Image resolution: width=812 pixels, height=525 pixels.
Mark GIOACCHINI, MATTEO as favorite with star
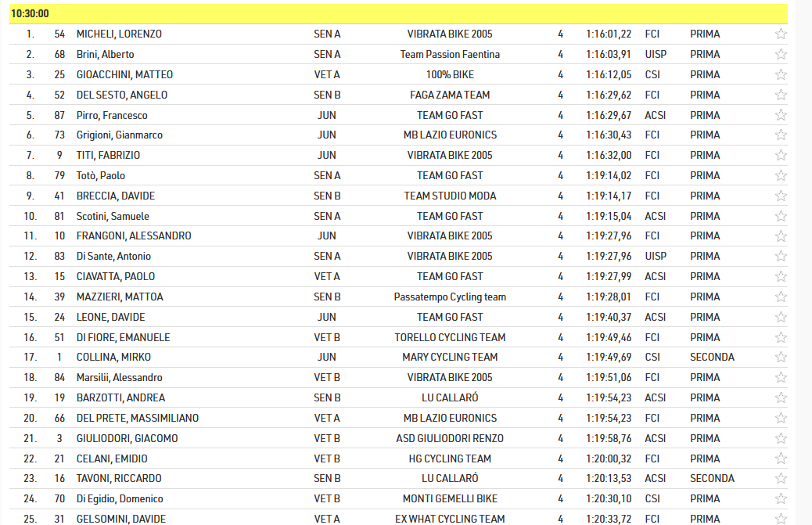coord(781,75)
